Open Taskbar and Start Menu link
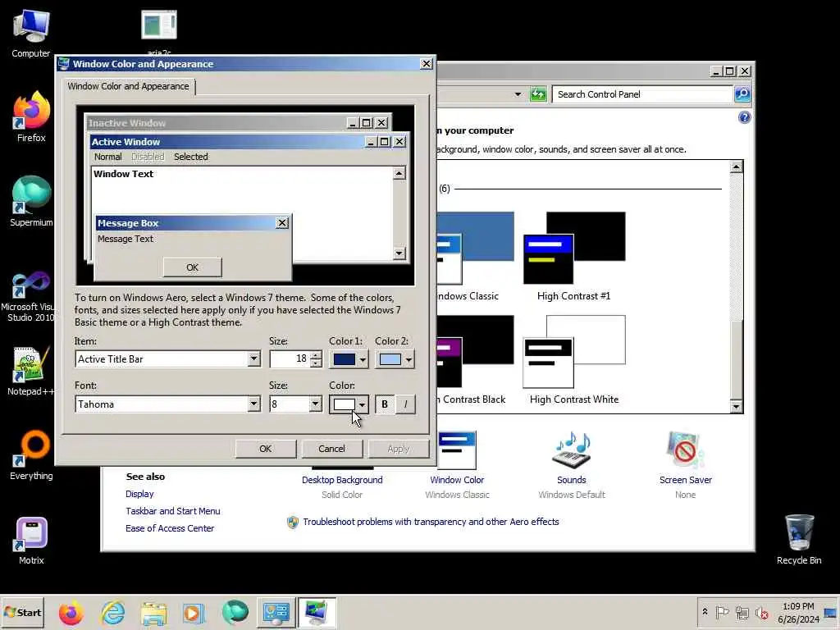Screen dimensions: 840x630 click(x=172, y=511)
